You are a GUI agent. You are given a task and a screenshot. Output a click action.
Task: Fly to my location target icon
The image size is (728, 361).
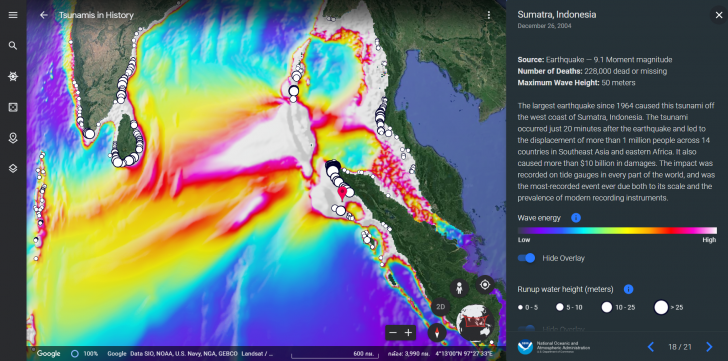click(485, 284)
